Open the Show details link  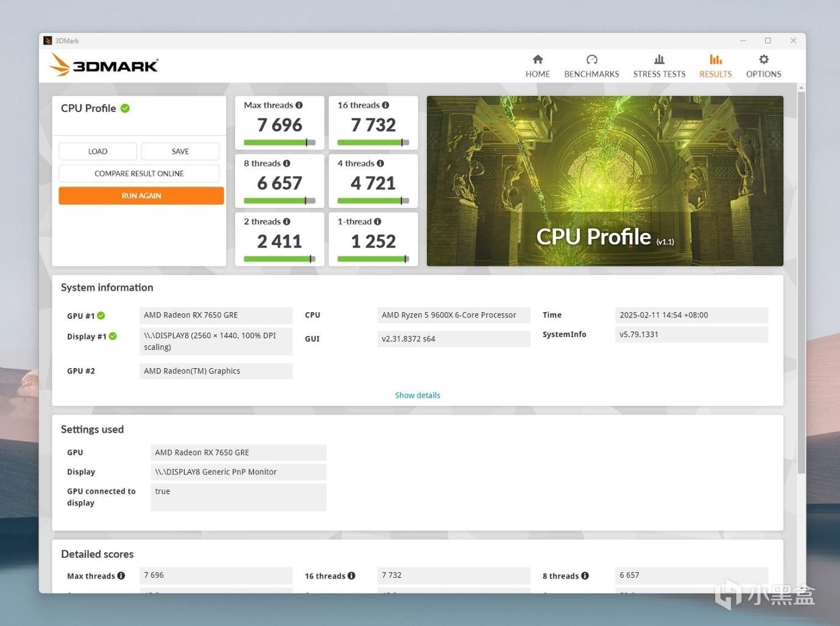(417, 395)
